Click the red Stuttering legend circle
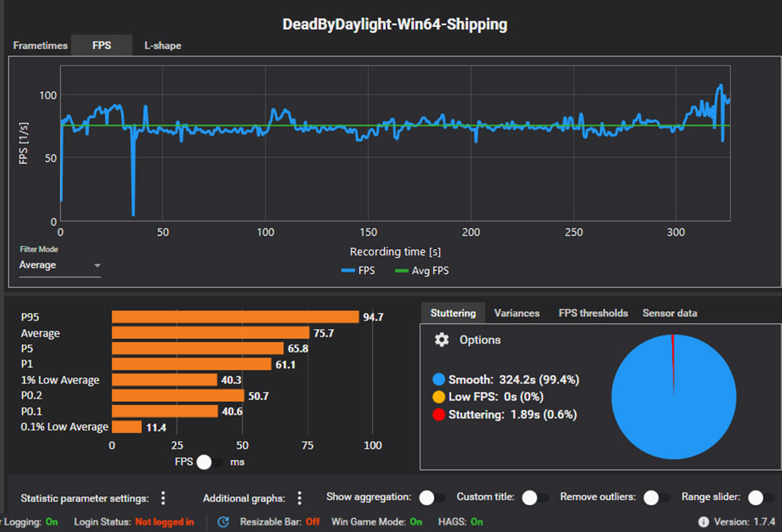Viewport: 782px width, 532px height. pos(438,414)
